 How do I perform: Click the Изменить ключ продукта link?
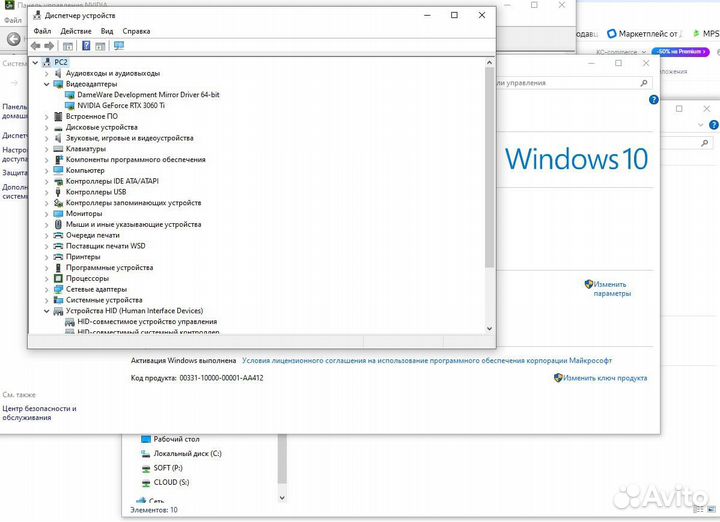603,378
